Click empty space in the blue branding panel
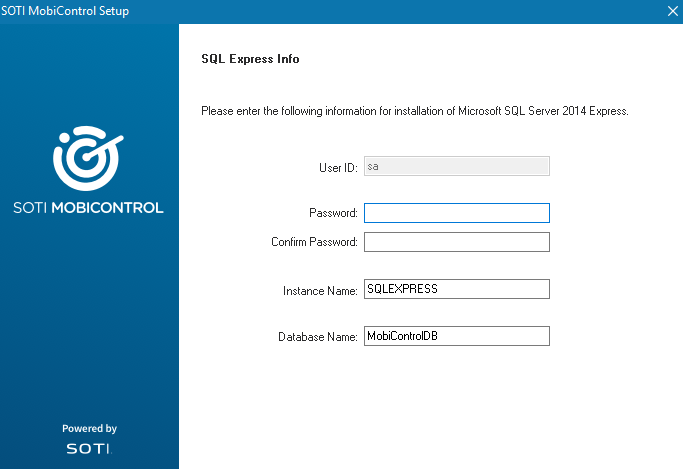Screen dimensions: 683x469 click(x=89, y=320)
